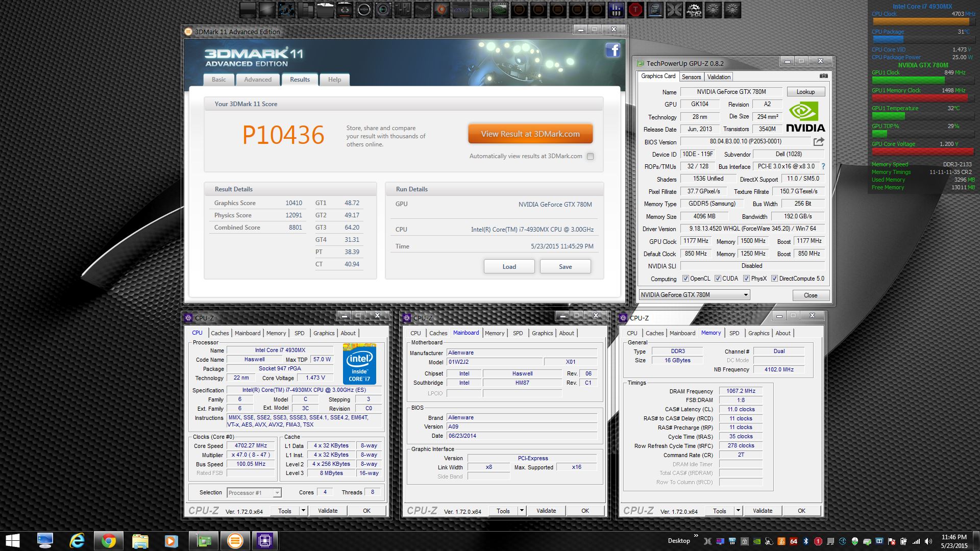Open the multi-gear settings dock icon
Viewport: 980px width, 551px height.
coord(694,9)
